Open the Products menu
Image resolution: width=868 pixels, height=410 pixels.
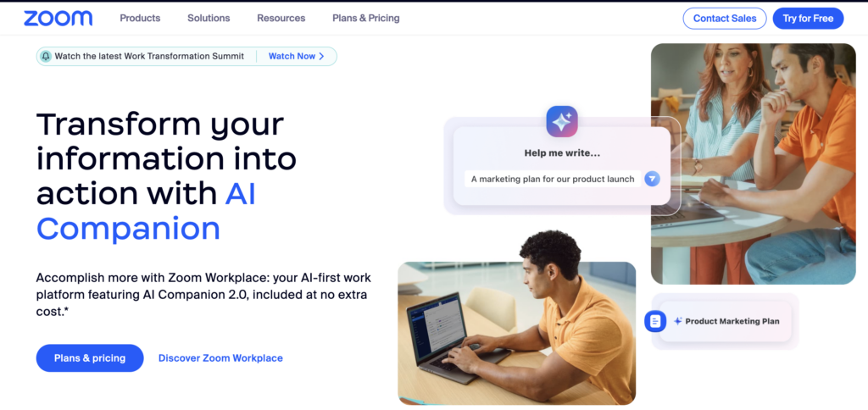(140, 19)
